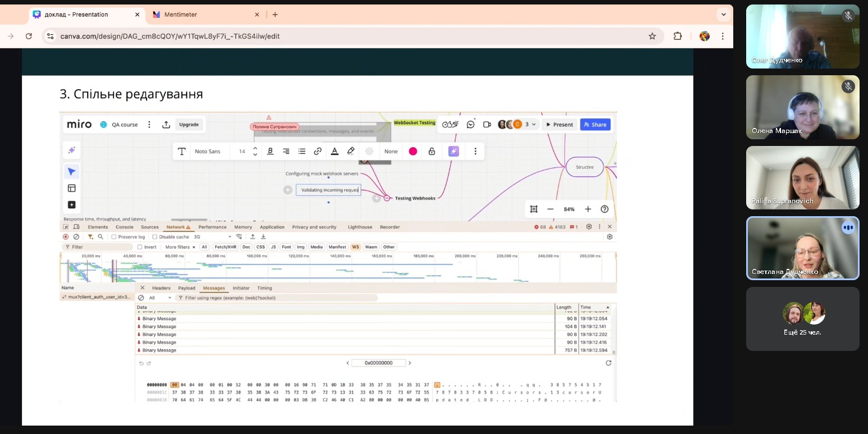
Task: Enable the Preserve log checkbox
Action: click(x=114, y=237)
